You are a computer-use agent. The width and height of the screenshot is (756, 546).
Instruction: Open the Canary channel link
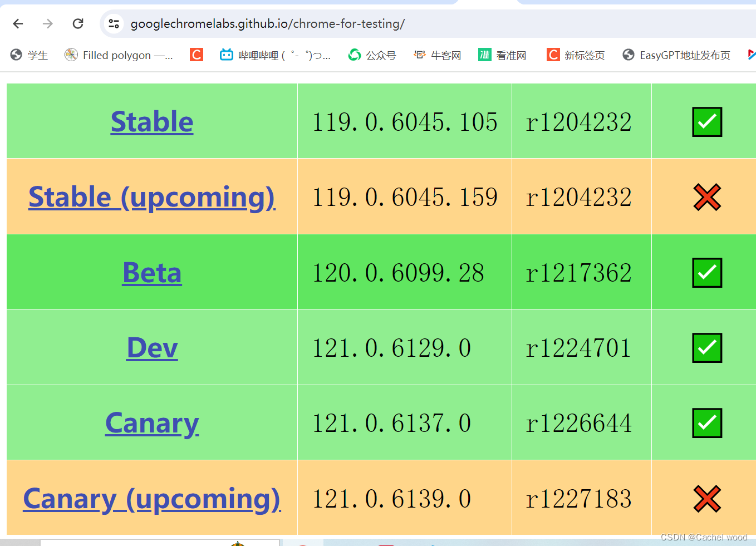[x=152, y=424]
